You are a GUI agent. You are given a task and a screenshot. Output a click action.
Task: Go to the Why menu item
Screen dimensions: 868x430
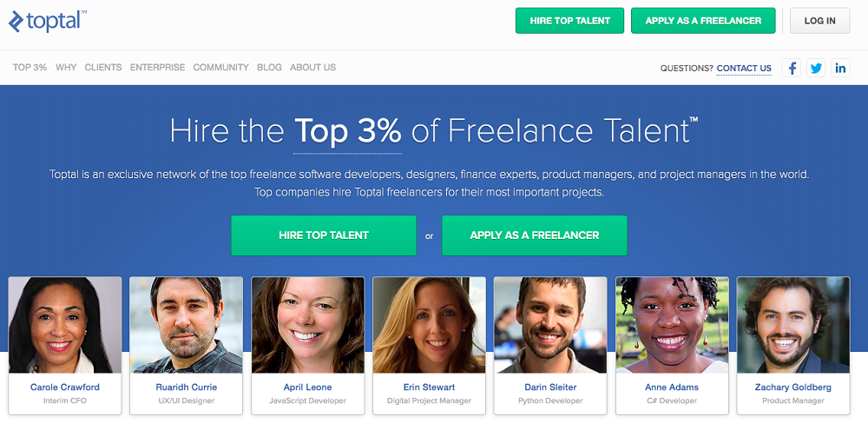pyautogui.click(x=66, y=68)
